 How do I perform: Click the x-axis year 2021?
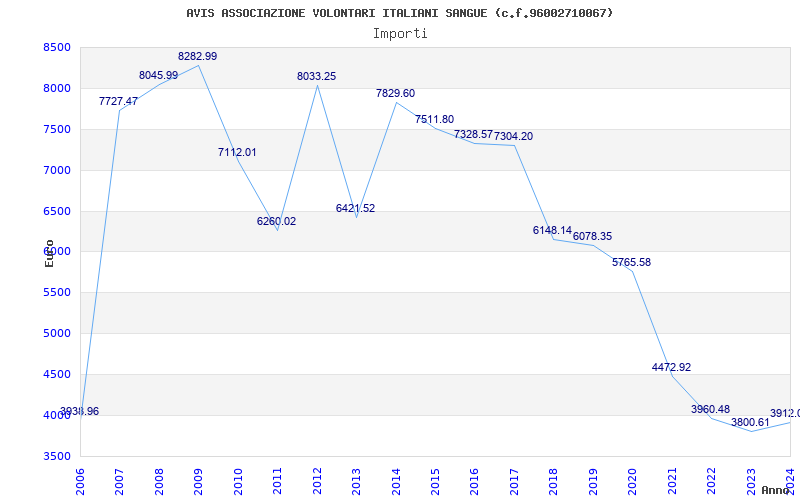[672, 482]
